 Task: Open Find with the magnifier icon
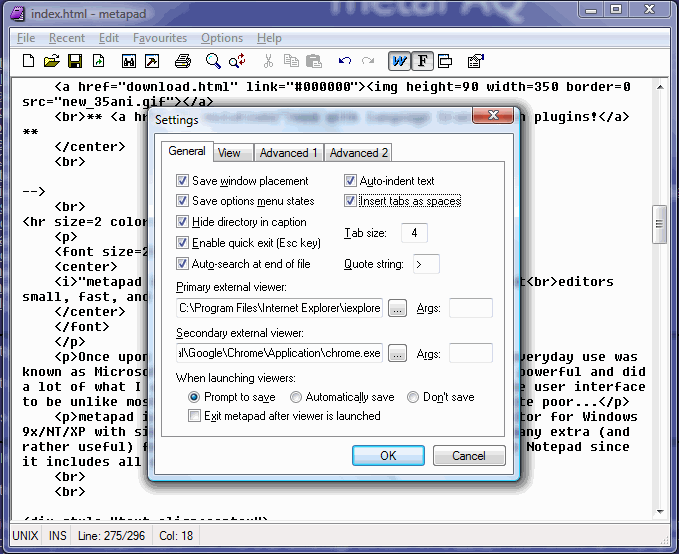click(213, 61)
